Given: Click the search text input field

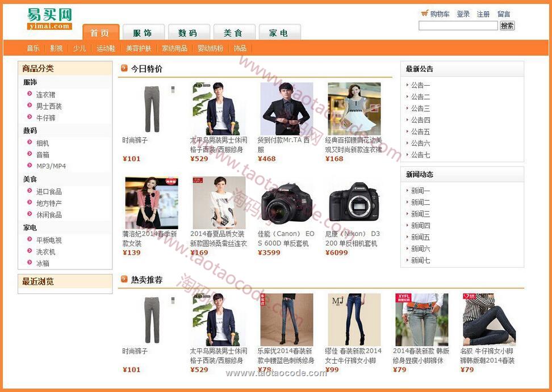Looking at the screenshot, I should (x=458, y=26).
